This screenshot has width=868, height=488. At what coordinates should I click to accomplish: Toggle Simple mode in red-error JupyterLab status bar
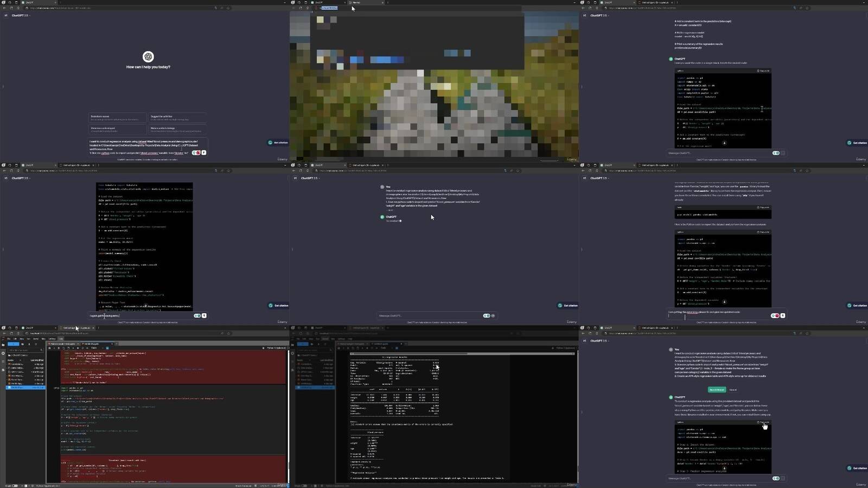[x=15, y=485]
